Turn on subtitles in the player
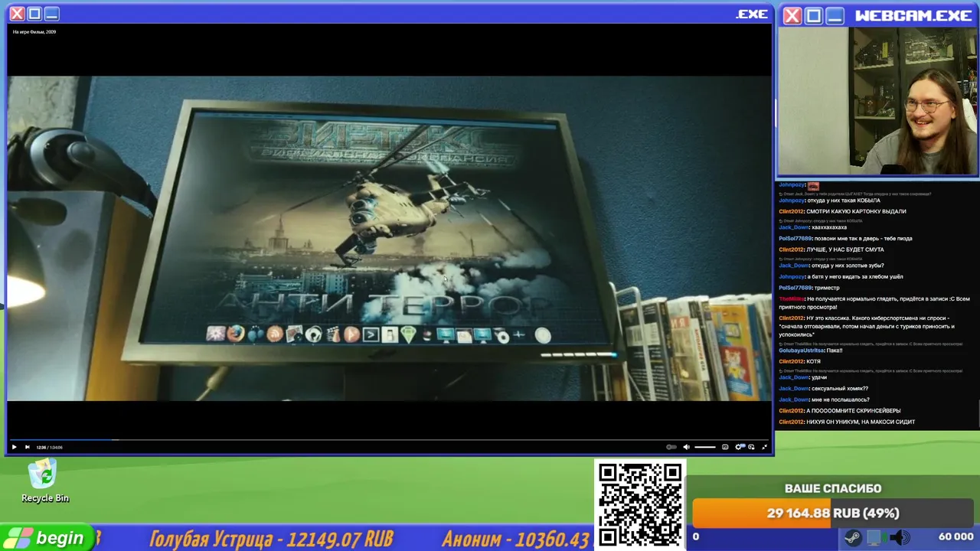Viewport: 980px width, 551px height. coord(725,447)
